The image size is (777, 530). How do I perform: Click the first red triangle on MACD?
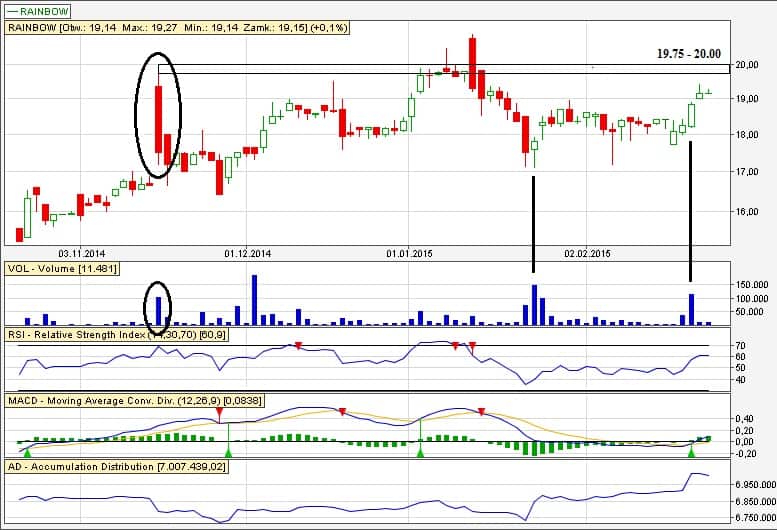(x=221, y=411)
